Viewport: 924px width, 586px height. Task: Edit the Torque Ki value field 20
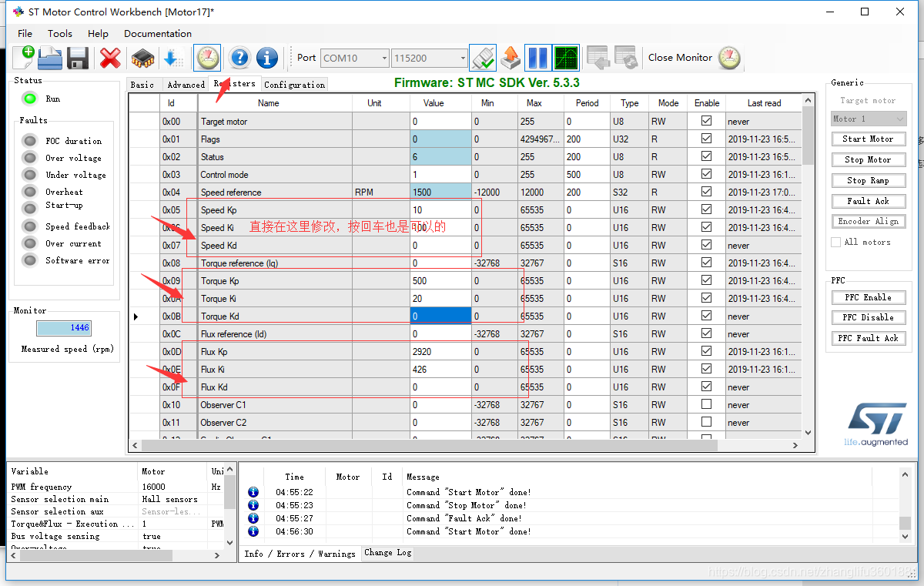pyautogui.click(x=440, y=298)
